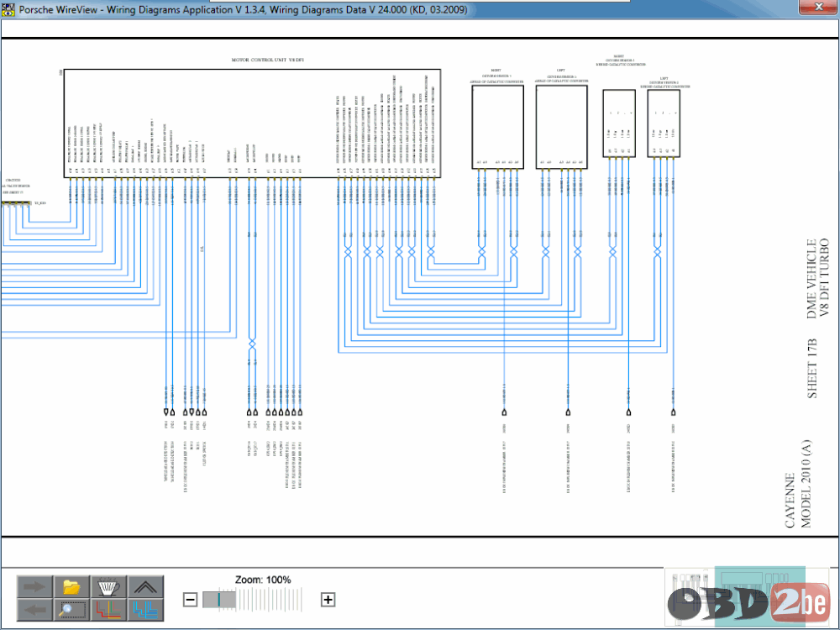Screen dimensions: 840x630
Task: Select the left oxygen sensor 2 behind-catalytic-converter box
Action: coord(664,123)
